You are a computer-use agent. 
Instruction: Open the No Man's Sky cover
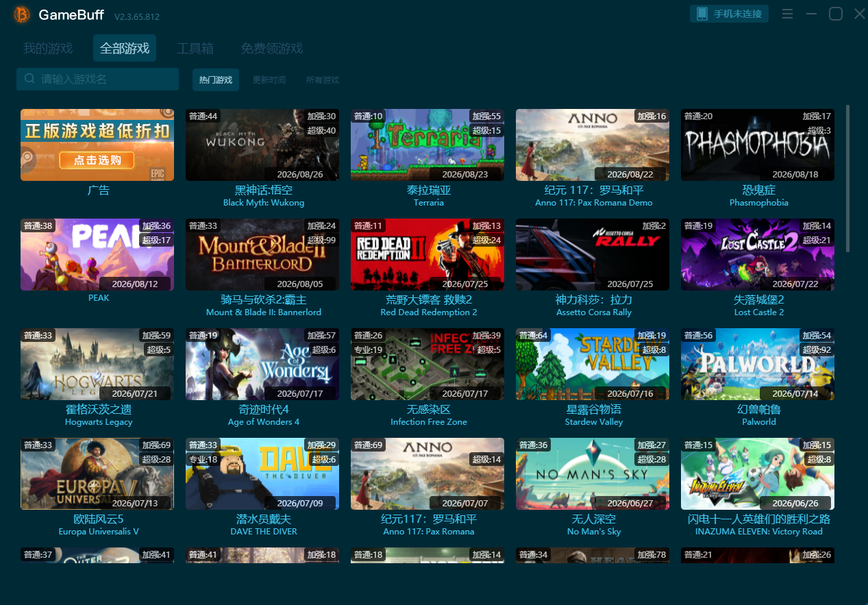coord(593,473)
